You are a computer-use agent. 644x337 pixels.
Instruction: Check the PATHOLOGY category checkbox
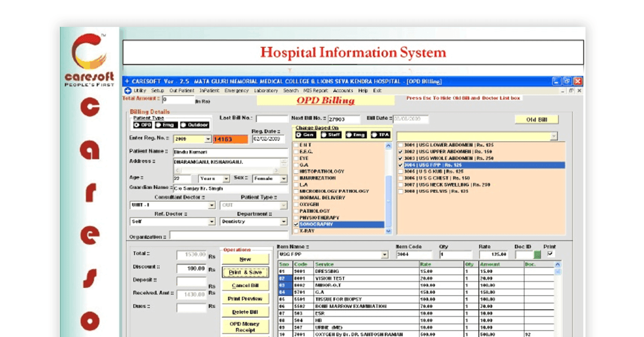tap(296, 211)
